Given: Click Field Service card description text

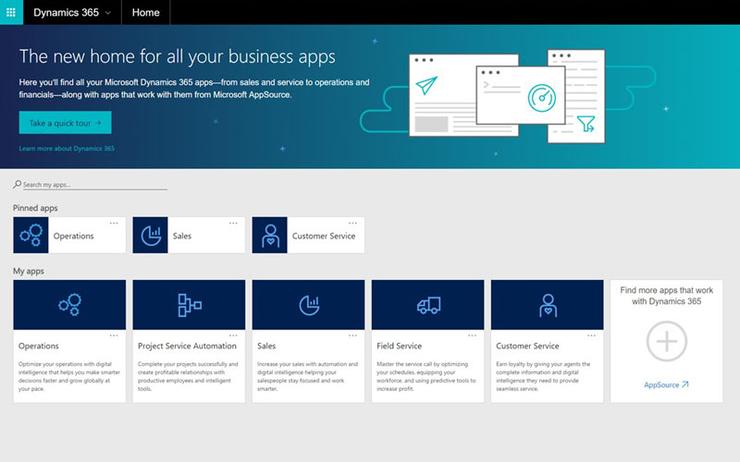Looking at the screenshot, I should pyautogui.click(x=426, y=377).
